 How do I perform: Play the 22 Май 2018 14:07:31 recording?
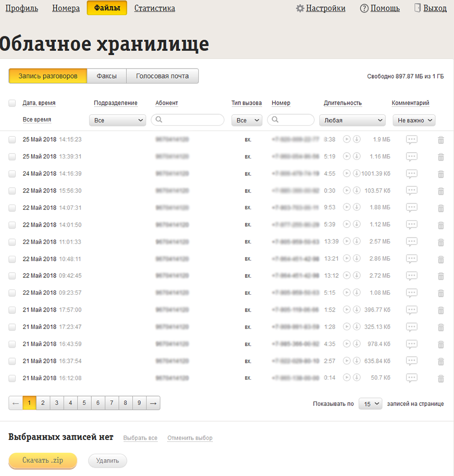tap(346, 207)
